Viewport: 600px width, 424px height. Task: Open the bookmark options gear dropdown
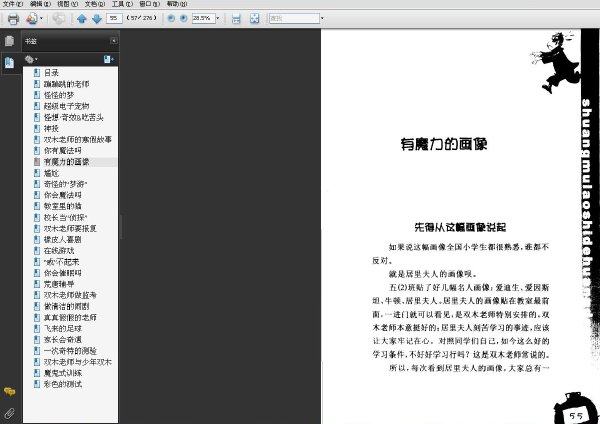(31, 59)
